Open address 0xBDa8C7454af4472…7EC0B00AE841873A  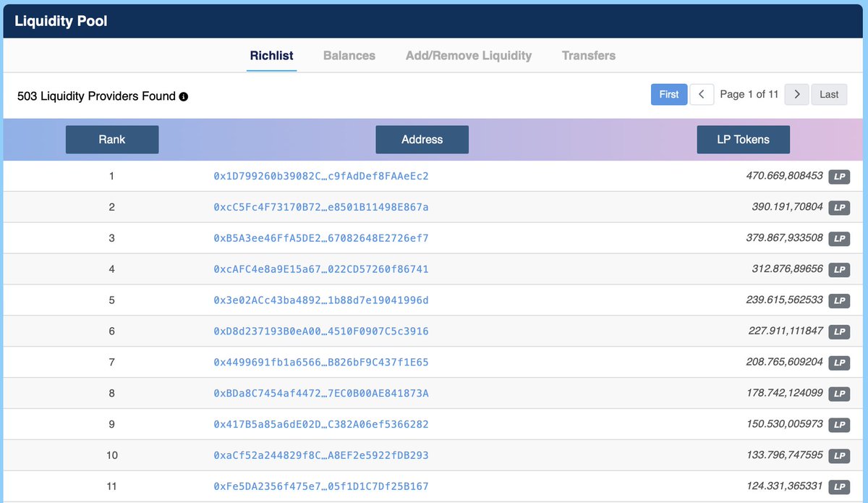coord(321,394)
